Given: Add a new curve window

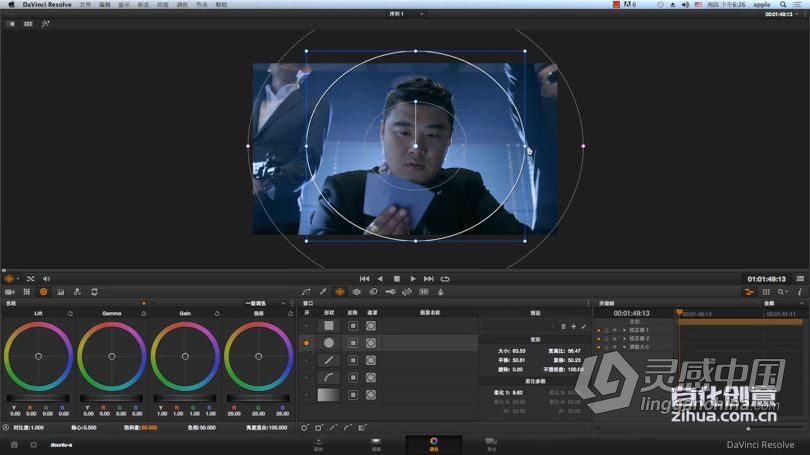Looking at the screenshot, I should click(x=348, y=428).
